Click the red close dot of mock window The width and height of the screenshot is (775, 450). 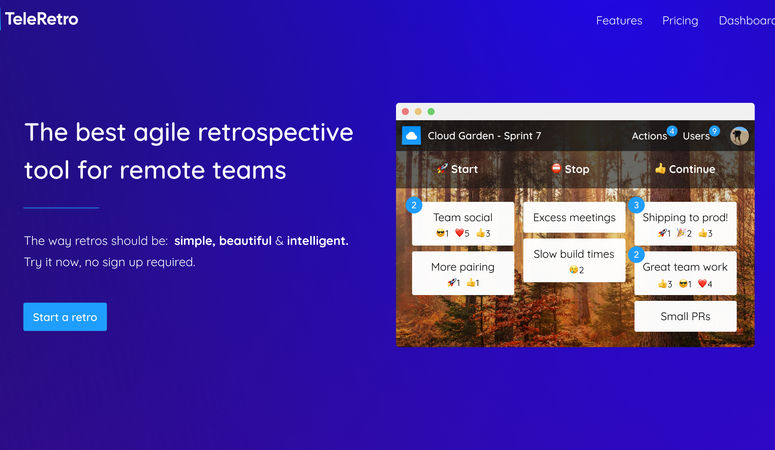tap(405, 112)
